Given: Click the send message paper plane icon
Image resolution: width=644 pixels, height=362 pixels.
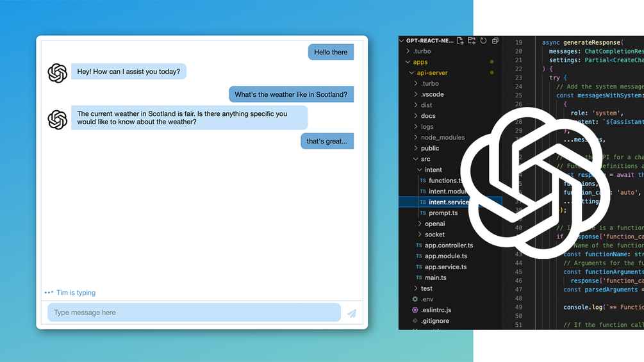Looking at the screenshot, I should [x=352, y=313].
